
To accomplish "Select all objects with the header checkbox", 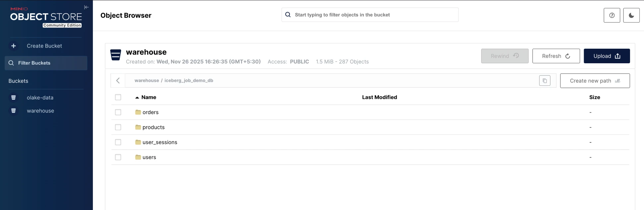I will point(118,97).
